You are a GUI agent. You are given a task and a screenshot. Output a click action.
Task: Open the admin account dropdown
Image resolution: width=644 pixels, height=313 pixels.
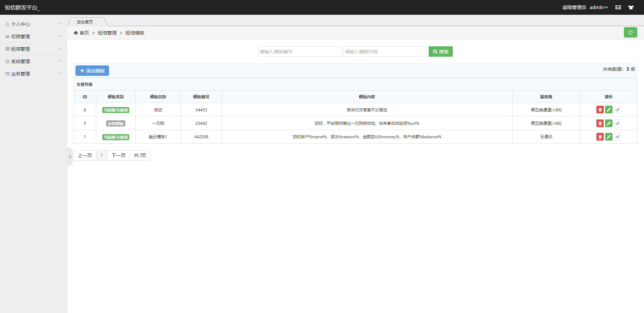(x=599, y=7)
